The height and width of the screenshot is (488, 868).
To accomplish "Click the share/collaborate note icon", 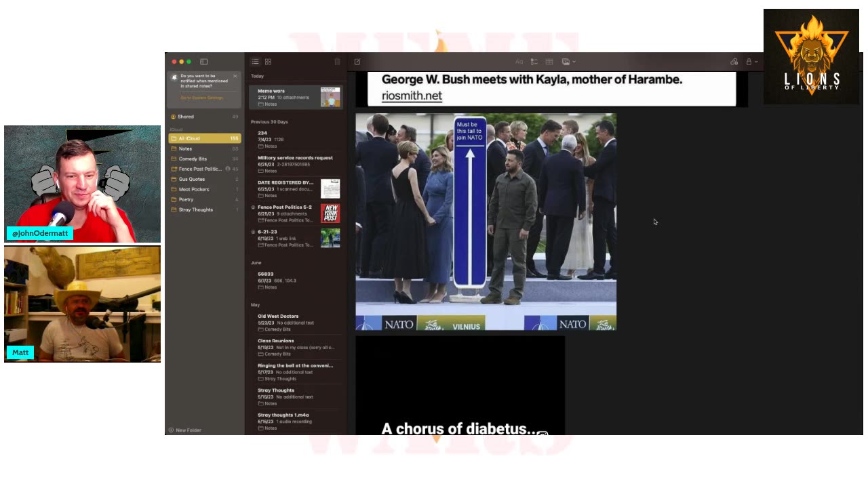I will 734,62.
